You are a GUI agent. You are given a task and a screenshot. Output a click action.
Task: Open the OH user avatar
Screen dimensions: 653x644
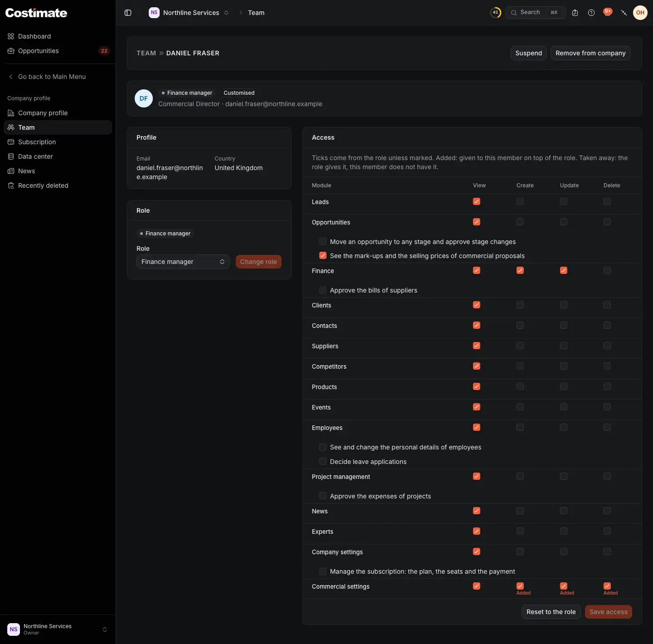point(640,13)
